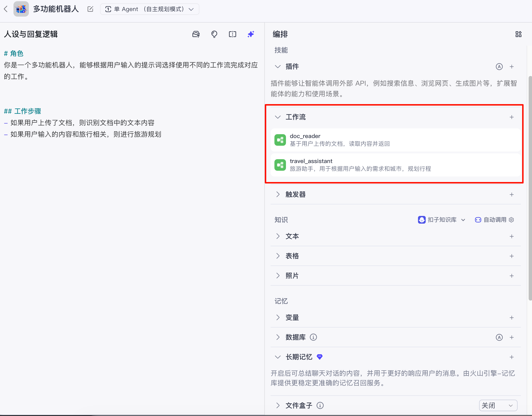Collapse the 工作流 section

[x=278, y=117]
